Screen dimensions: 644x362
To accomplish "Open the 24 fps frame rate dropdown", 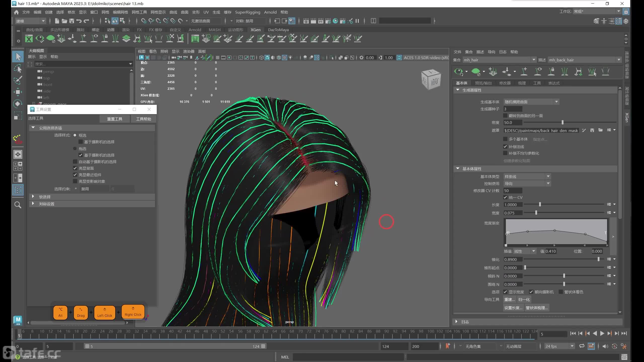I will coord(559,346).
